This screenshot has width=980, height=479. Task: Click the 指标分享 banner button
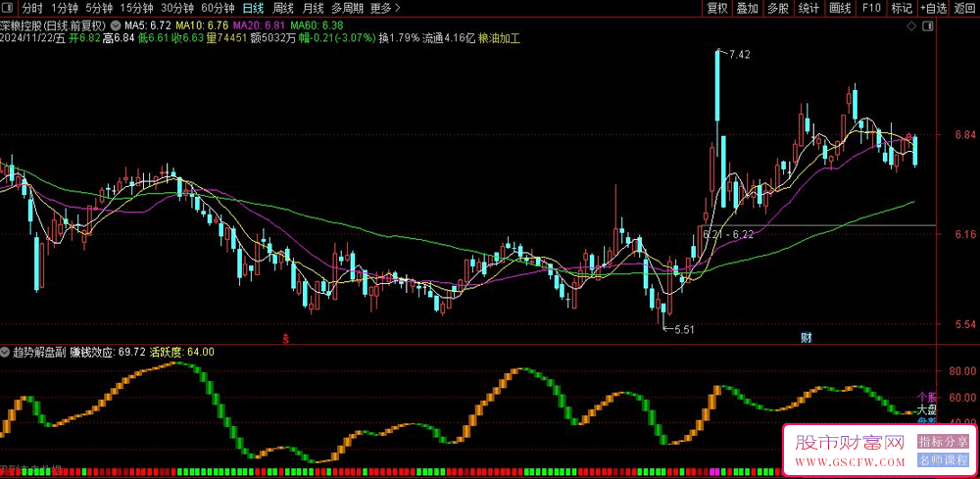click(x=944, y=442)
